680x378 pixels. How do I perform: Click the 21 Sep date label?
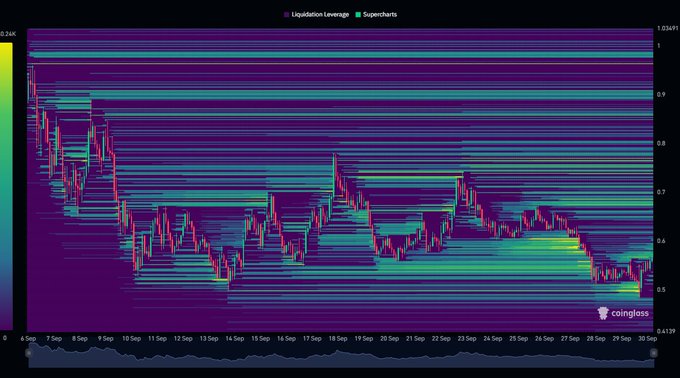pos(415,339)
